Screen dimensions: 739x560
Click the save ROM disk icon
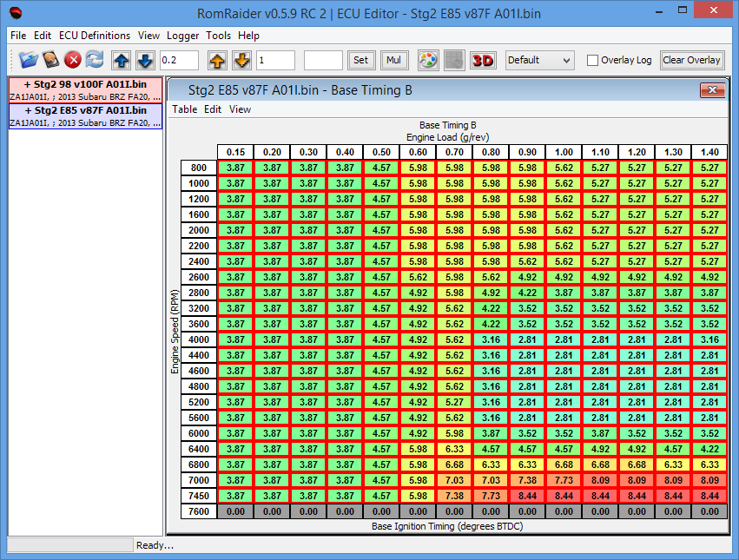pos(52,60)
